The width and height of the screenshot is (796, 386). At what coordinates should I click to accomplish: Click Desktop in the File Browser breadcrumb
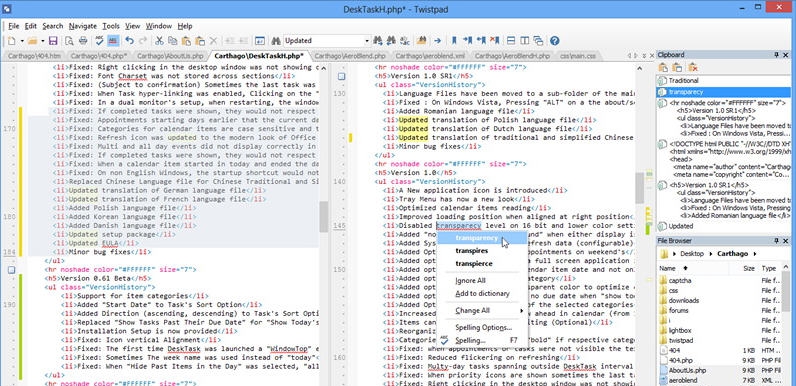coord(693,253)
